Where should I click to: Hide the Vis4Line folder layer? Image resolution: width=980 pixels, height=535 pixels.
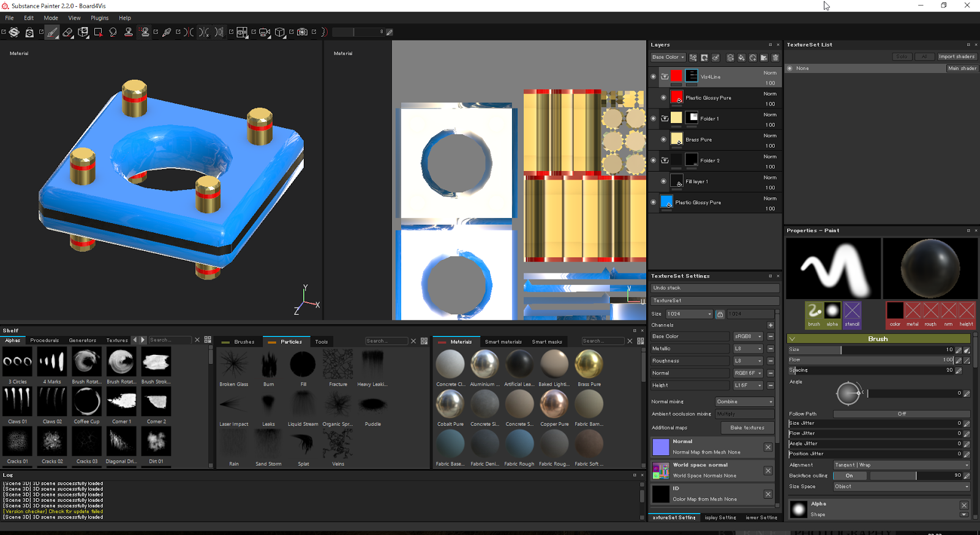tap(654, 77)
